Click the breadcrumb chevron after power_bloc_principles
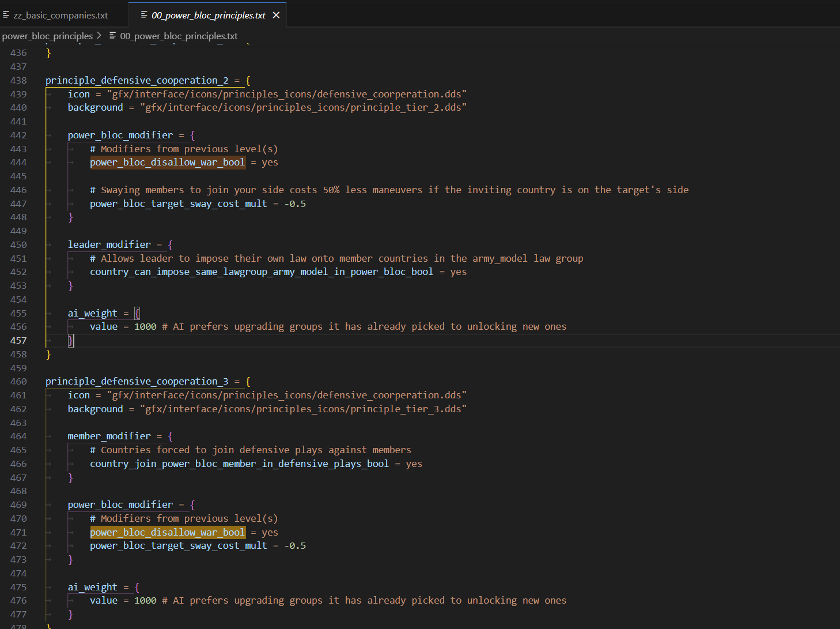Viewport: 840px width, 629px height. 99,36
